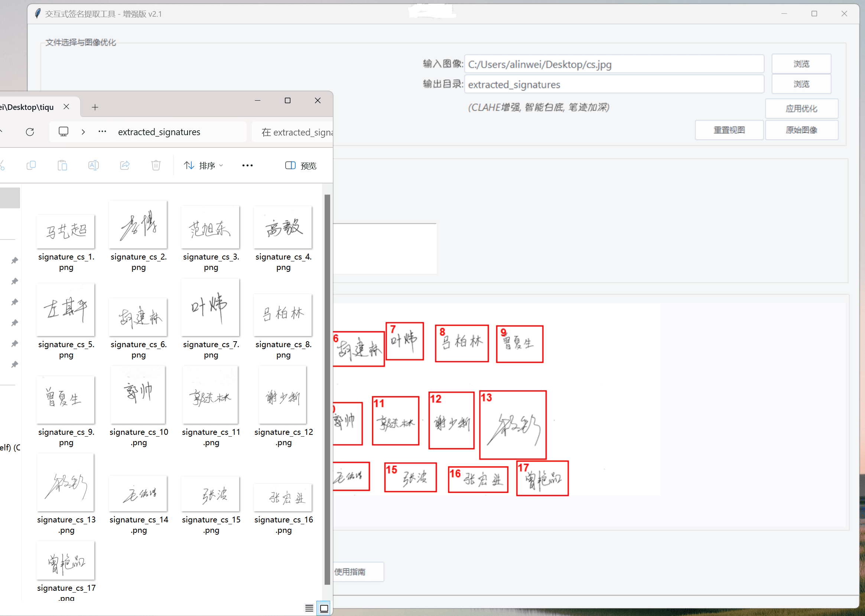Select signature box number 15 in canvas
This screenshot has height=616, width=865.
pyautogui.click(x=410, y=477)
